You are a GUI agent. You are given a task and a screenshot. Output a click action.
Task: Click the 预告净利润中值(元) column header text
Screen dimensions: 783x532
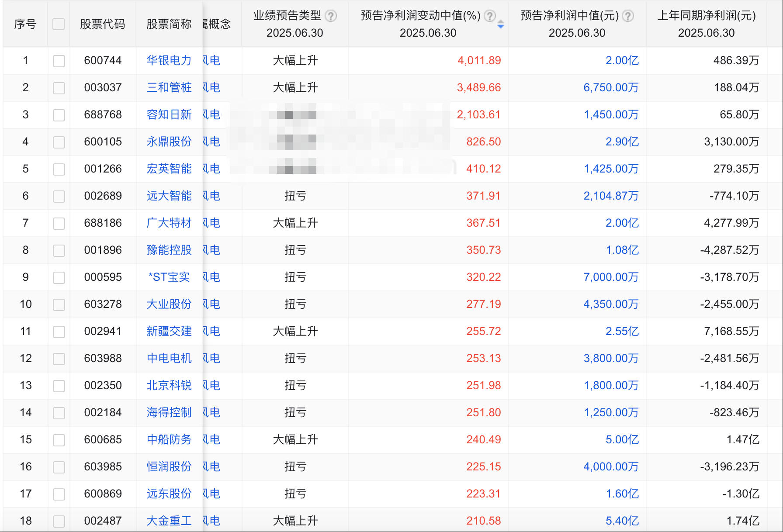point(569,16)
